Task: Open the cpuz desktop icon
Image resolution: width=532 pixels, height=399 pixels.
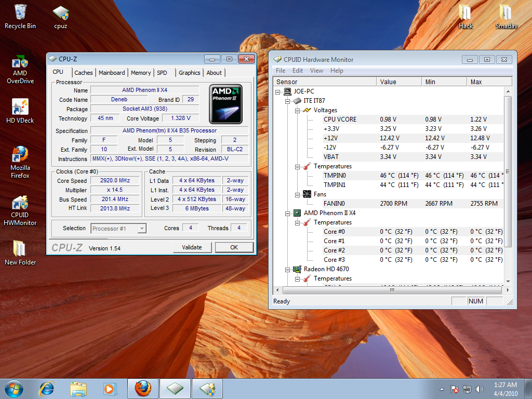Action: [x=60, y=17]
